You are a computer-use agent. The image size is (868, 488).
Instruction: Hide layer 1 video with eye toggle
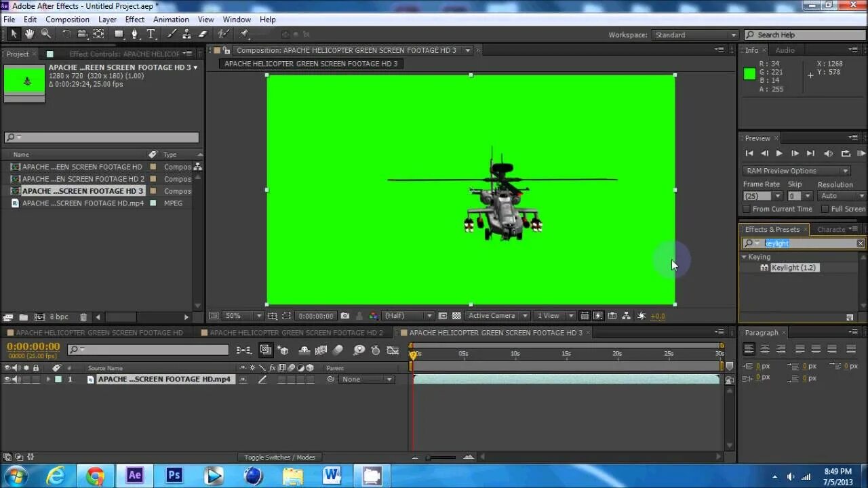(7, 380)
